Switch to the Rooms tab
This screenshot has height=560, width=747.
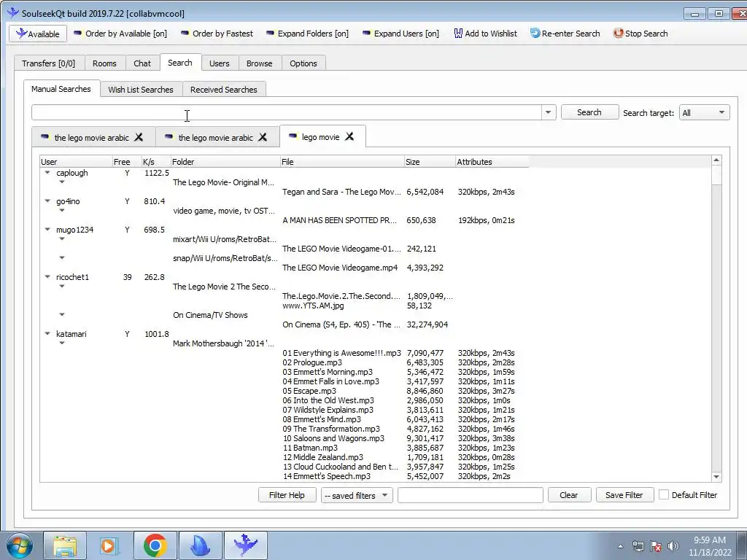[104, 63]
